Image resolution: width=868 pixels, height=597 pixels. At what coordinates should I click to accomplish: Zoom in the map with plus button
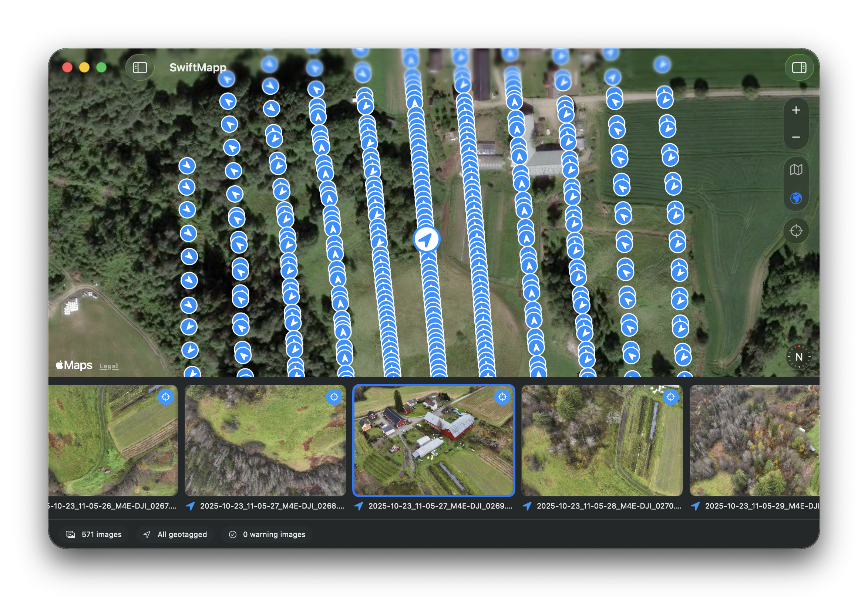795,110
